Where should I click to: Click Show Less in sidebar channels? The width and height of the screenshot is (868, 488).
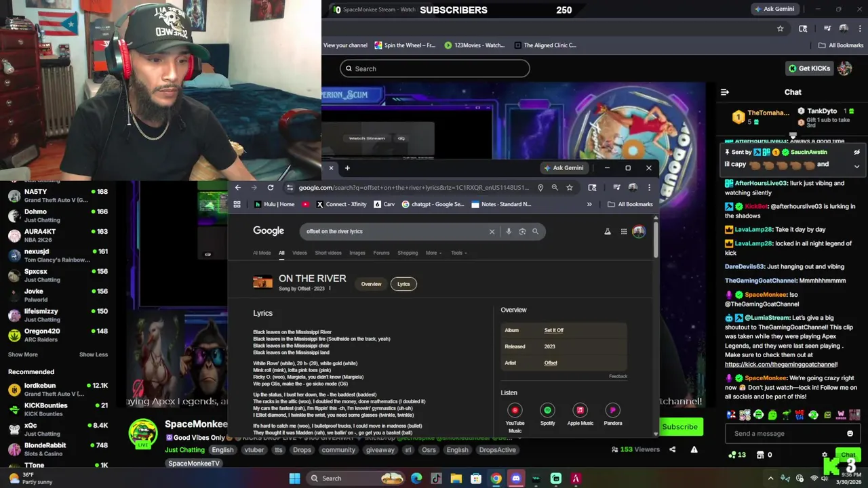click(94, 354)
